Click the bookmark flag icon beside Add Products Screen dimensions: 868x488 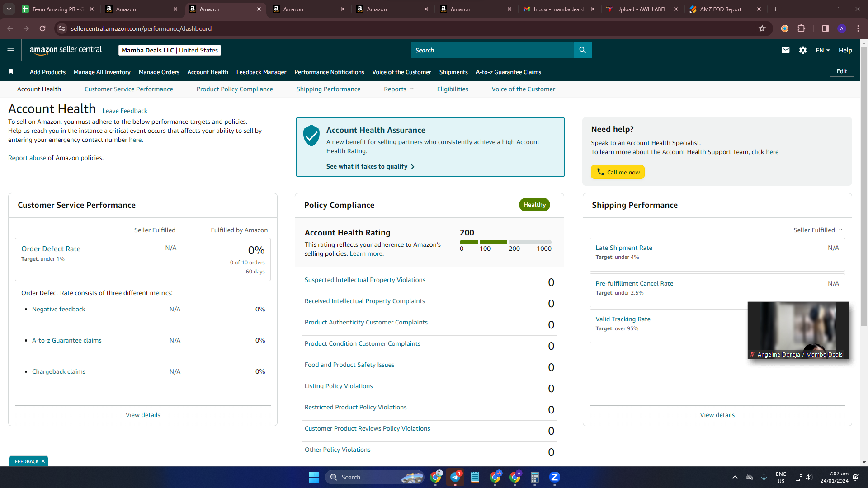(x=11, y=72)
